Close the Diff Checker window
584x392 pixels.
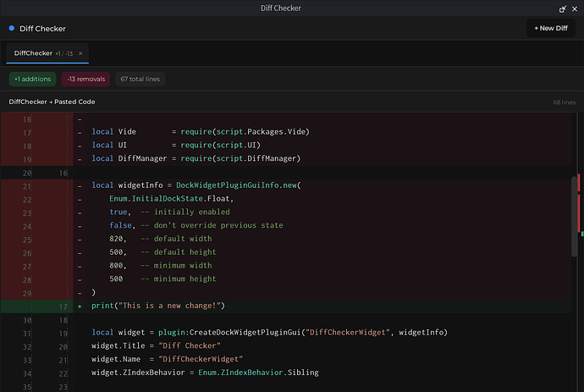tap(575, 8)
